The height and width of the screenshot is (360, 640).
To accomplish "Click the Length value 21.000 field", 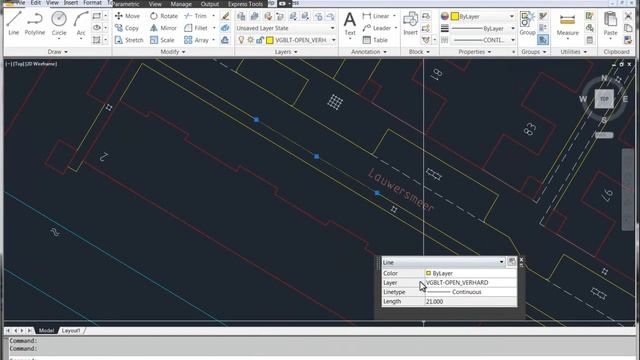I will pos(471,301).
